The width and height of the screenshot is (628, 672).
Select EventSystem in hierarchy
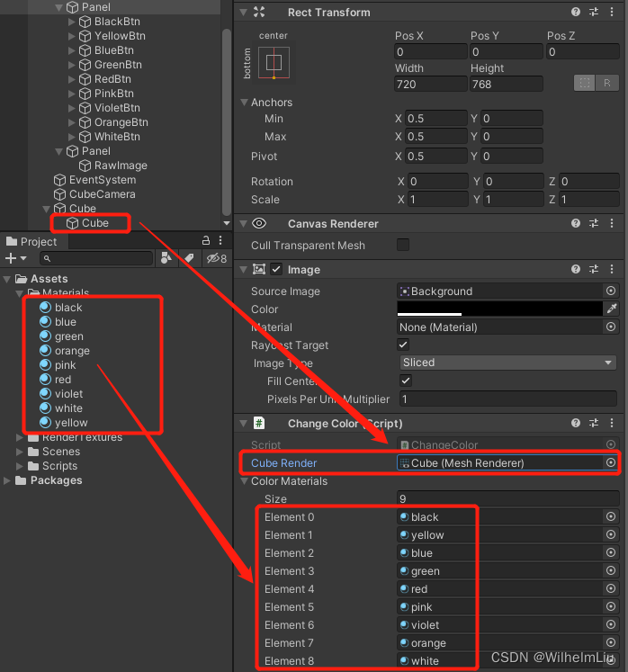coord(103,180)
